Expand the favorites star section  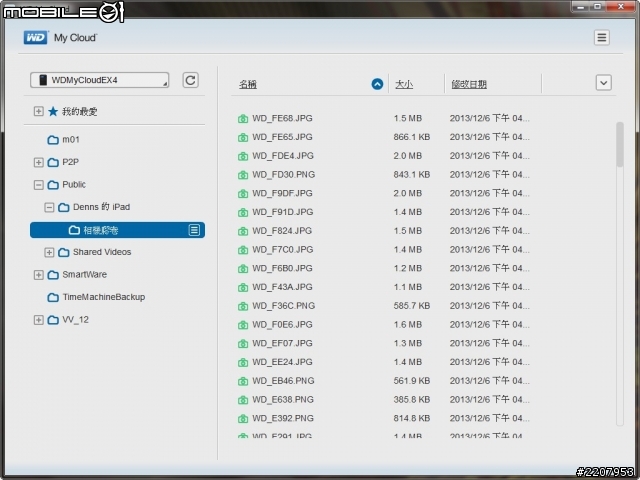38,111
